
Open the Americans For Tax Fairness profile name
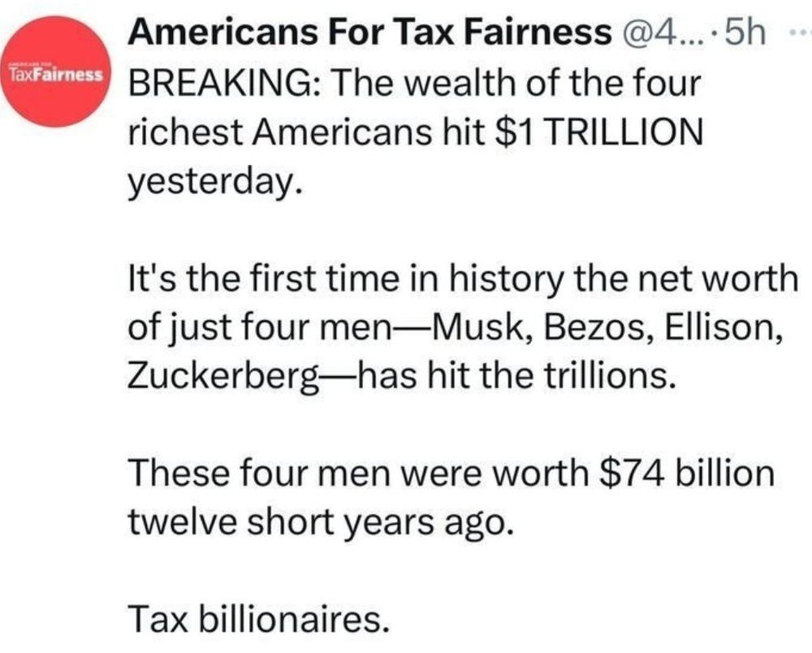point(369,32)
